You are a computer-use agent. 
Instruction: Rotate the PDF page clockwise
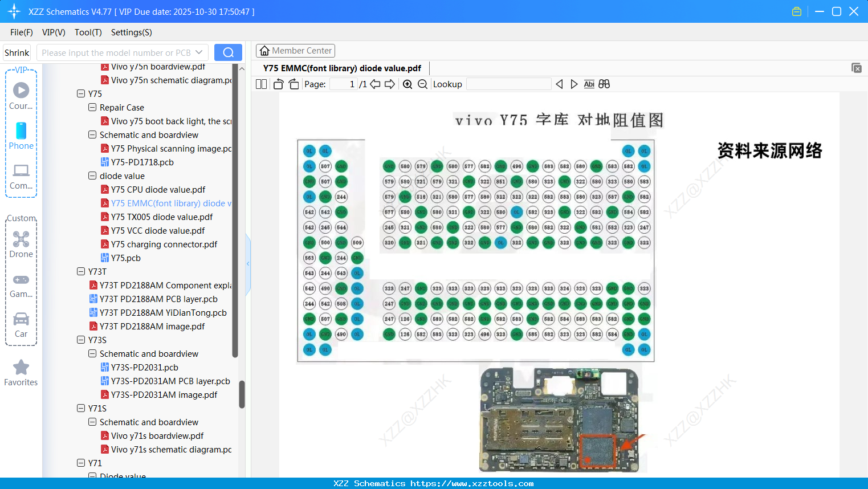click(293, 84)
